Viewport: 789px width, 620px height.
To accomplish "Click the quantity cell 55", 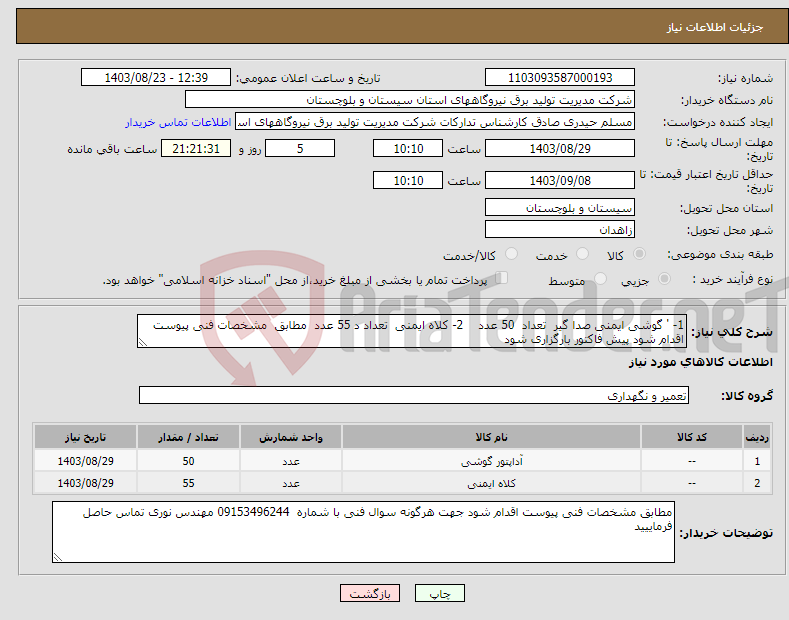I will click(x=188, y=483).
